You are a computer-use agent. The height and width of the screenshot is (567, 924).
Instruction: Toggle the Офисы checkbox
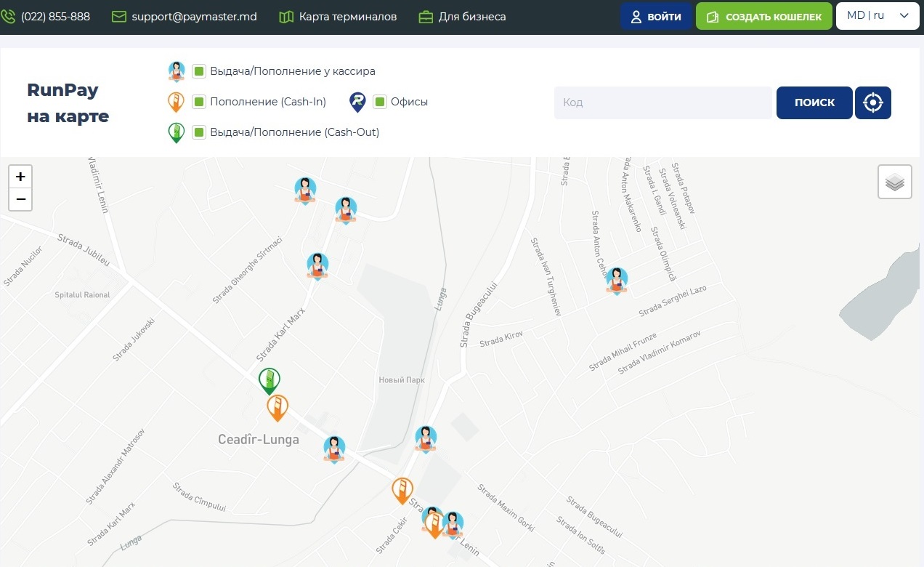pyautogui.click(x=379, y=102)
